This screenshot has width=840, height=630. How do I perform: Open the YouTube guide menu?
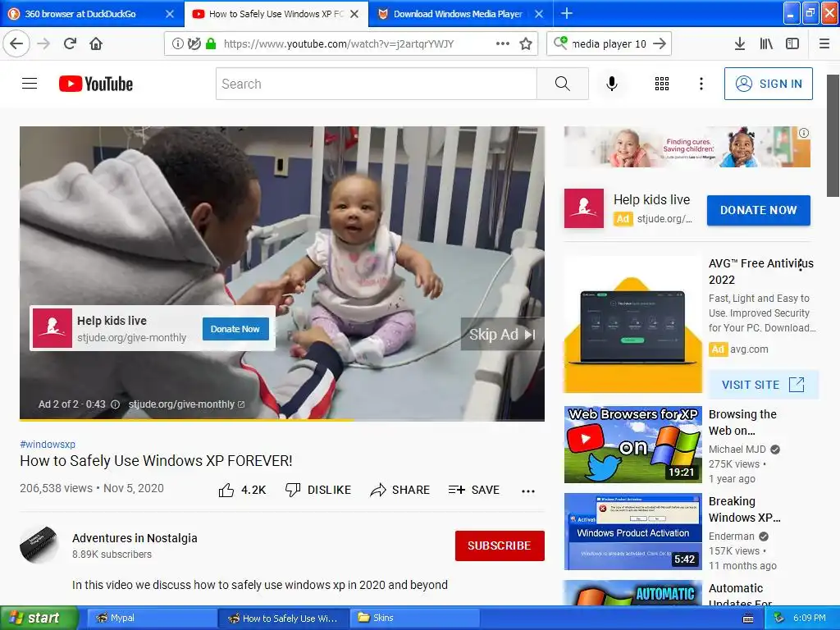click(x=30, y=84)
